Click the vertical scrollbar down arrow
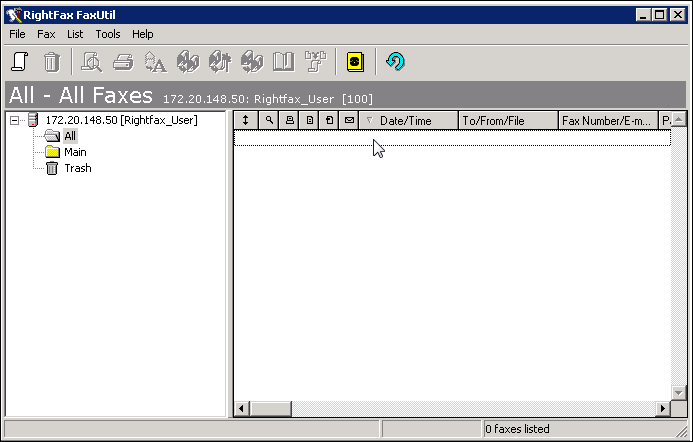693x442 pixels. 679,392
